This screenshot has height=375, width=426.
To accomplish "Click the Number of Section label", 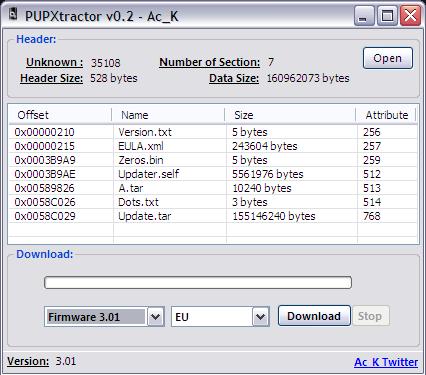I will pyautogui.click(x=209, y=62).
